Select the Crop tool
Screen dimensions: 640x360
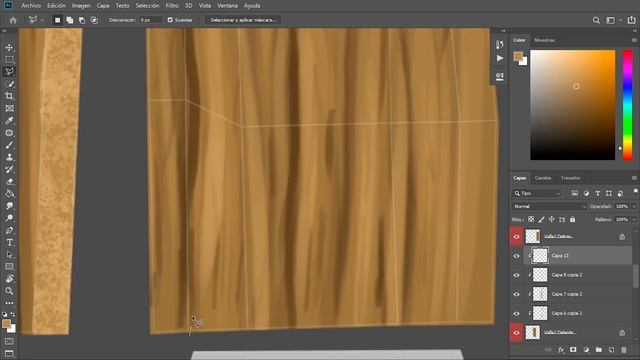coord(9,96)
